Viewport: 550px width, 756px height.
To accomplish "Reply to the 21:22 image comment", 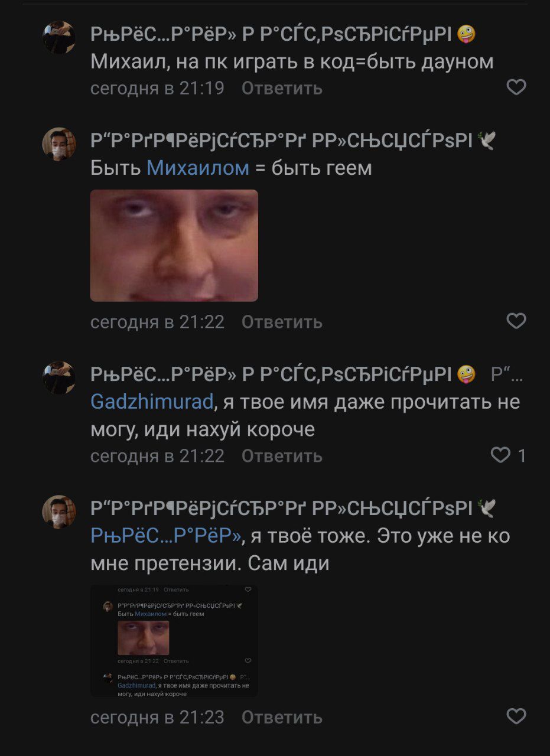I will [x=282, y=322].
